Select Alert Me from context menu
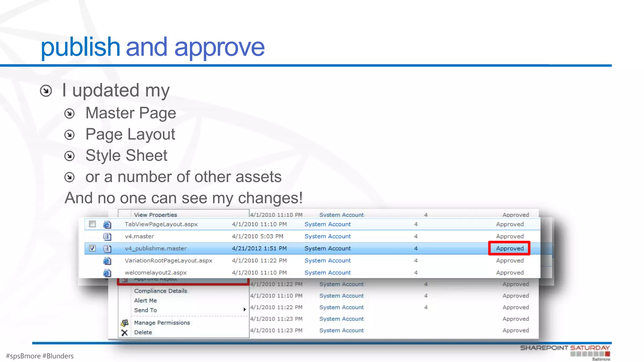Image resolution: width=644 pixels, height=362 pixels. coord(145,300)
